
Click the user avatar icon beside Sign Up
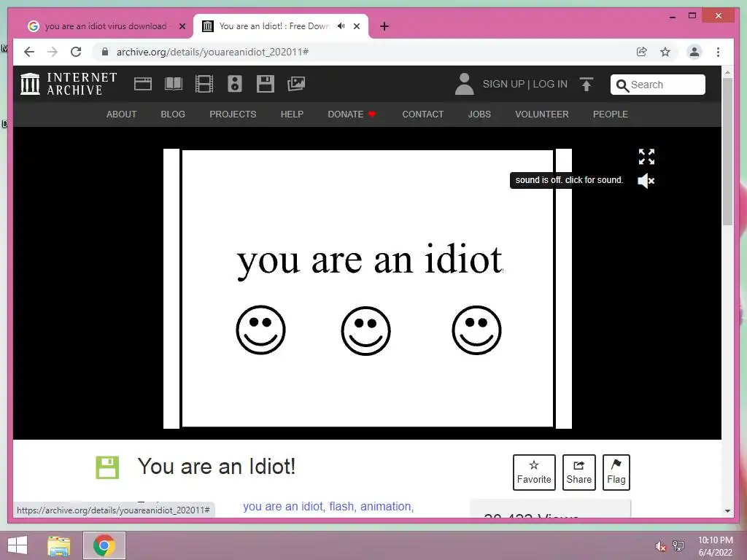pos(465,85)
